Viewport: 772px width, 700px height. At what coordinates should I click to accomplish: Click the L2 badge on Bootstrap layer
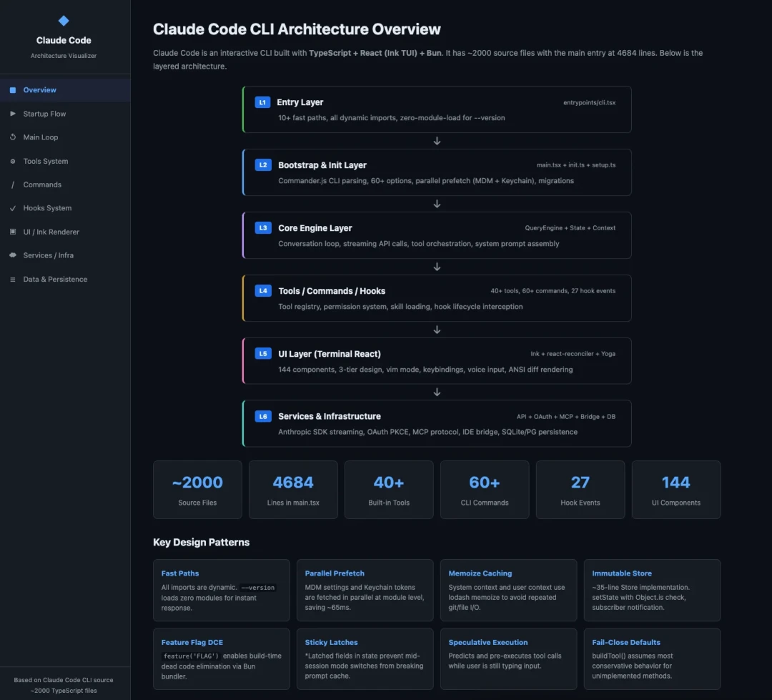[x=263, y=165]
